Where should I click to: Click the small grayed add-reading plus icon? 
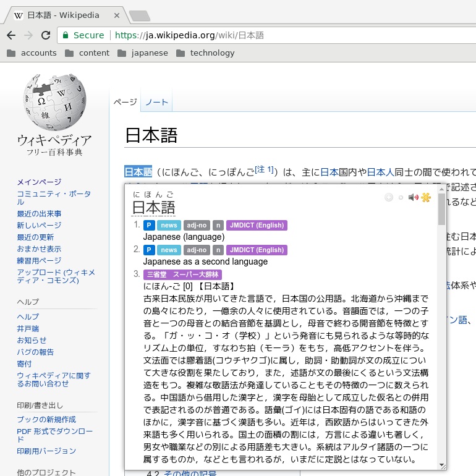(401, 198)
